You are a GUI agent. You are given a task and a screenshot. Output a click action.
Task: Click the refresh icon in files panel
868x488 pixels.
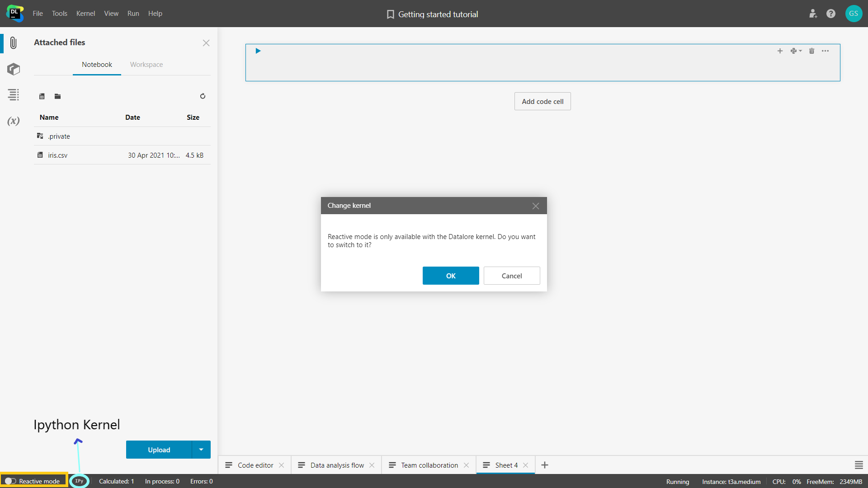[x=203, y=95]
